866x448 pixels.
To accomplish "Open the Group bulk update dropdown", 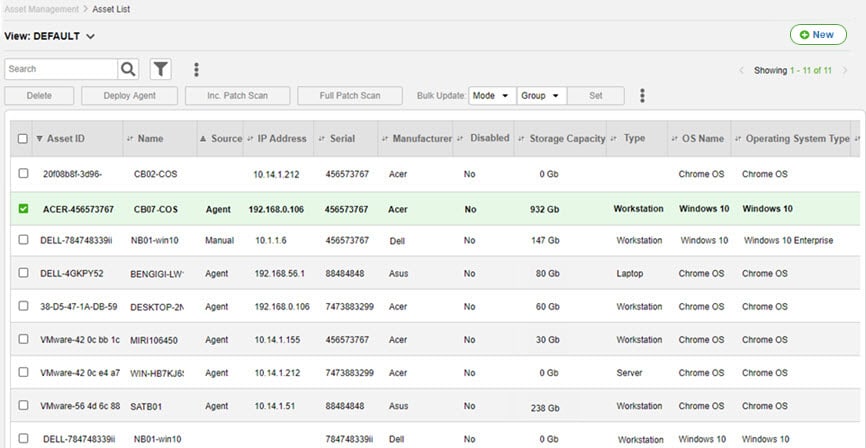I will (542, 96).
